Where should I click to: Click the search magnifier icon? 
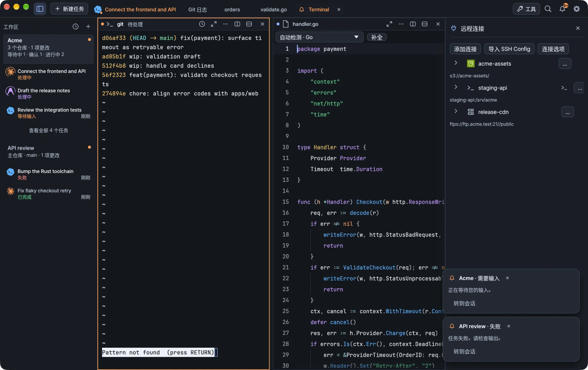click(x=548, y=9)
